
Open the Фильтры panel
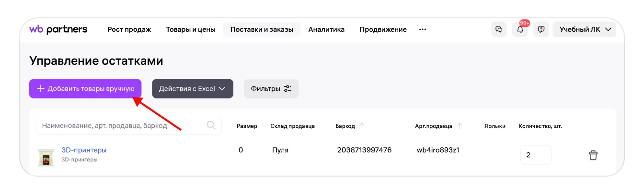271,89
